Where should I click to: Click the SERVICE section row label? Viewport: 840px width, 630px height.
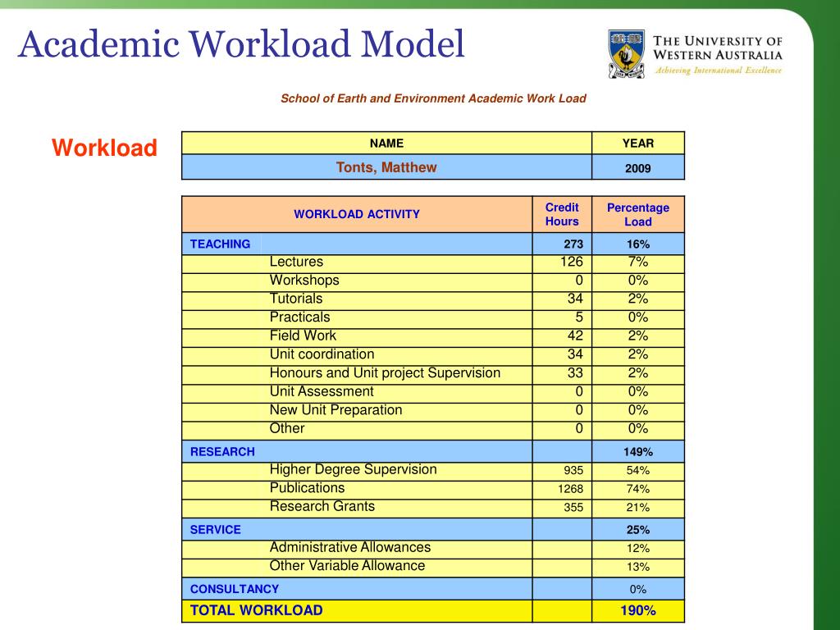point(216,530)
